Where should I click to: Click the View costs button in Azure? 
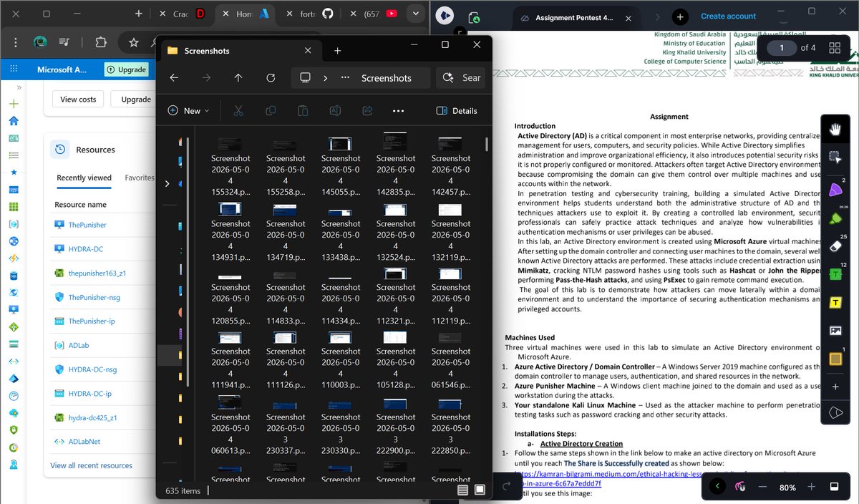tap(79, 100)
